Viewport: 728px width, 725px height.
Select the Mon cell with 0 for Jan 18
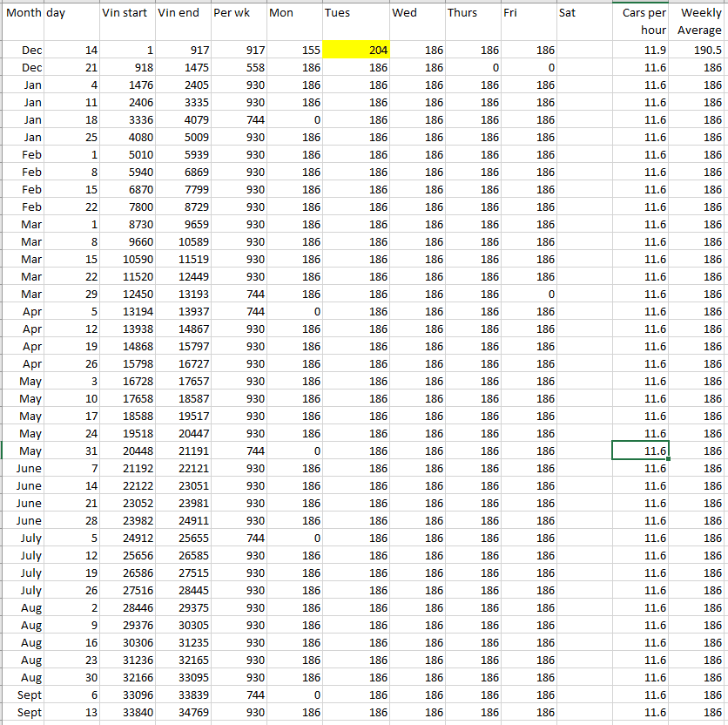click(294, 119)
